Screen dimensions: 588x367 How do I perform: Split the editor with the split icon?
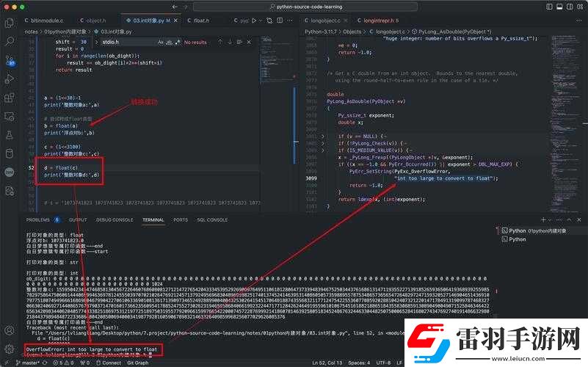(x=280, y=21)
